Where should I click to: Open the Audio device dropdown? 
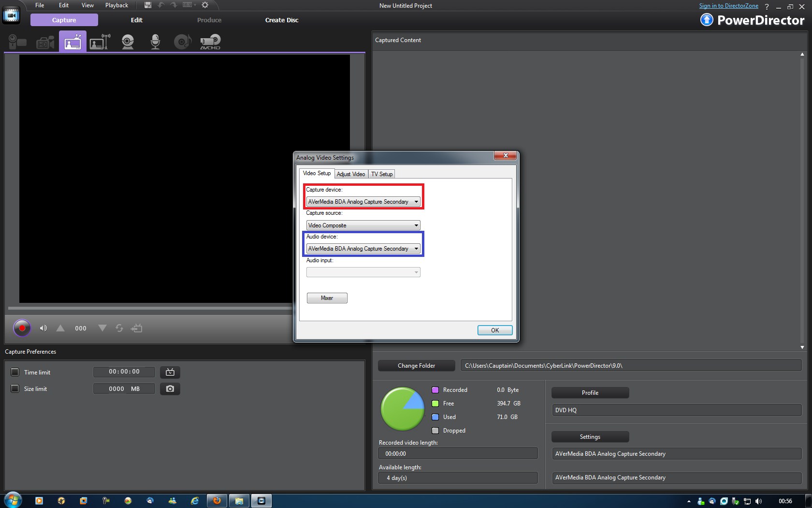(x=363, y=249)
